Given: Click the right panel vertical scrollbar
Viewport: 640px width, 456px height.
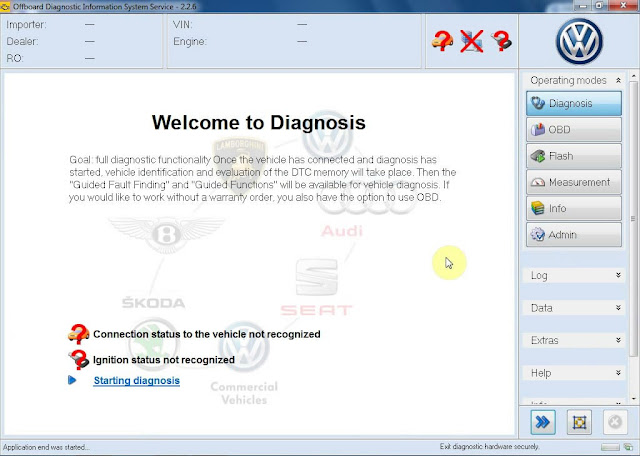Looking at the screenshot, I should pyautogui.click(x=633, y=218).
